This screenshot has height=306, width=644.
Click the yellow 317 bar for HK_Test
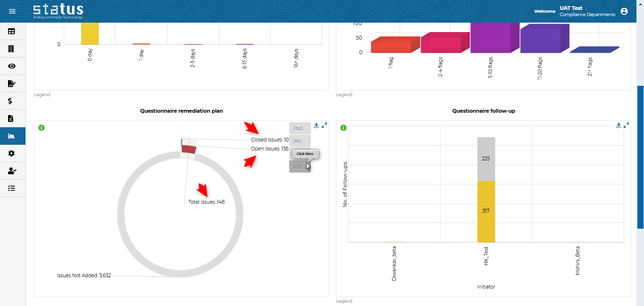coord(486,211)
